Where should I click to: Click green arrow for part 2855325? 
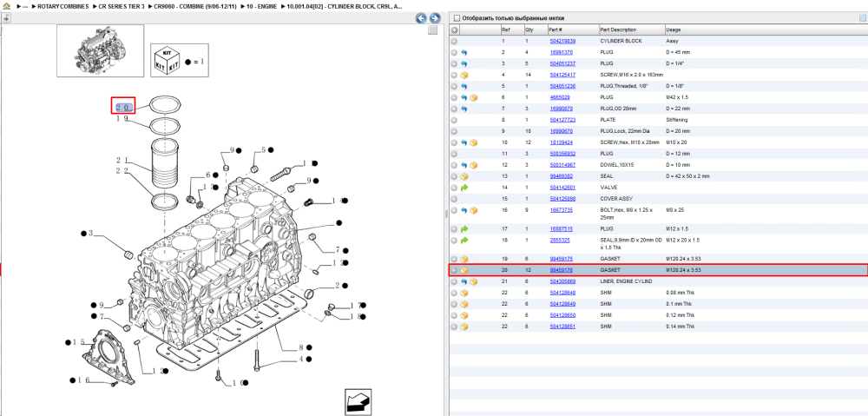tap(464, 241)
